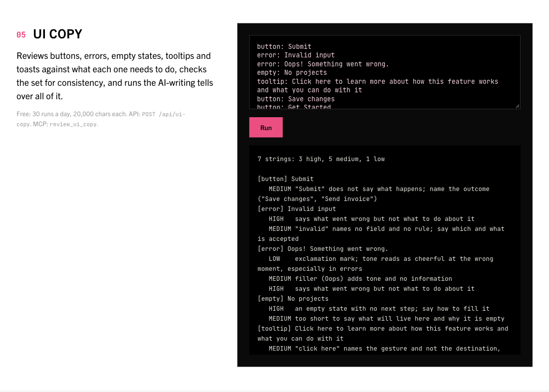The width and height of the screenshot is (549, 392).
Task: Click the description paragraph starting "Reviews buttons"
Action: (x=115, y=76)
